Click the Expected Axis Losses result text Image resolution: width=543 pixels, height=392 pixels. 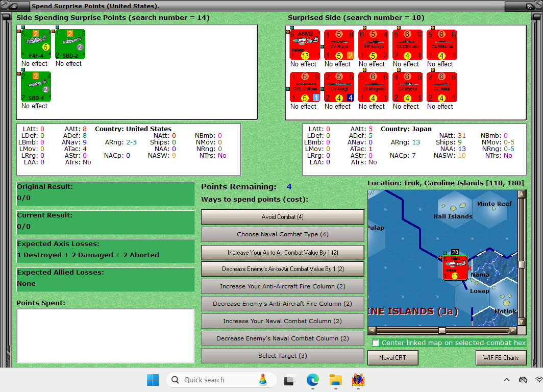(x=88, y=255)
